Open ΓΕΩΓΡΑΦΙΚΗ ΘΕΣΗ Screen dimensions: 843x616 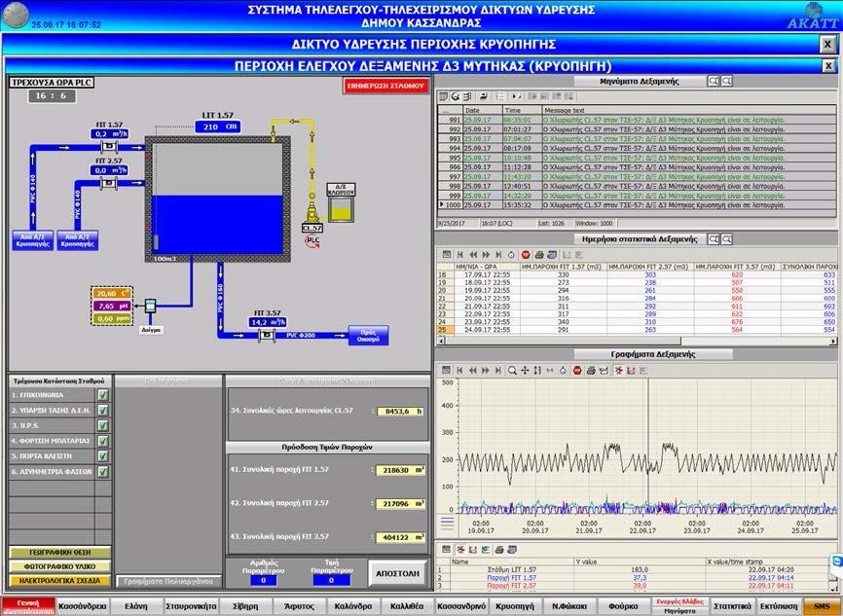coord(59,552)
